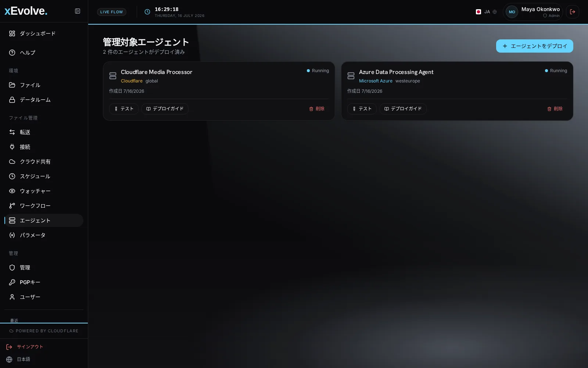The height and width of the screenshot is (368, 588).
Task: Click エージェントをデプロイ deploy button
Action: [x=534, y=46]
